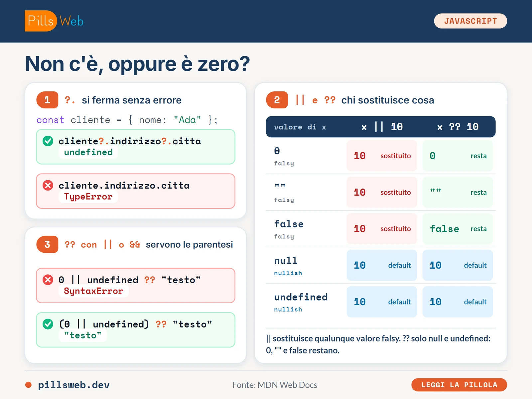Click the orange number 2 badge
The image size is (532, 399).
click(277, 100)
